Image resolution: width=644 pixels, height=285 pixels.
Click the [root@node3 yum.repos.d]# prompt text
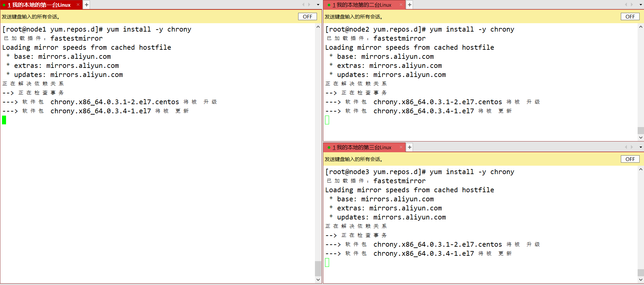375,172
